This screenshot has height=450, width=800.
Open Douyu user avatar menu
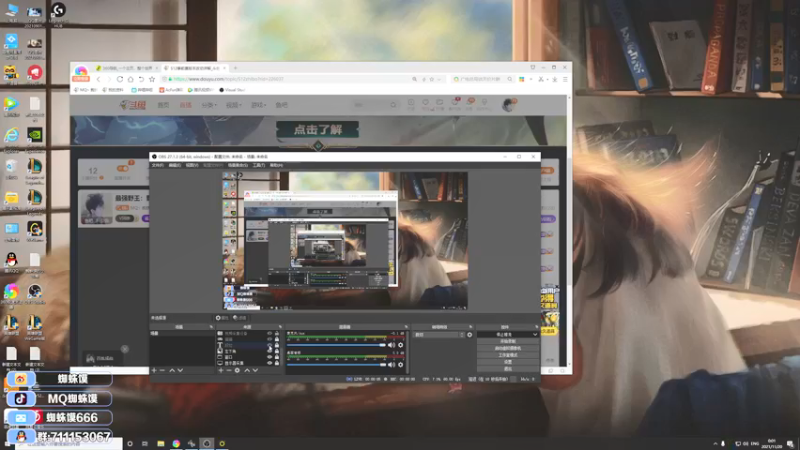click(508, 105)
